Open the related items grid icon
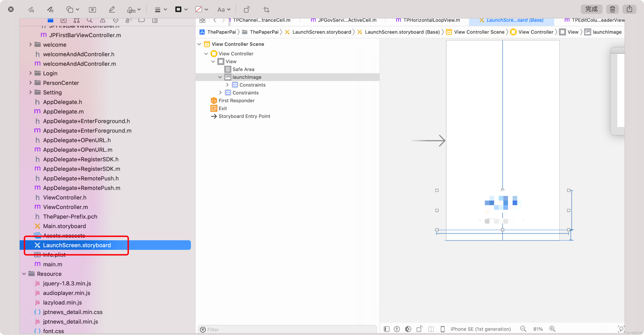 [202, 20]
